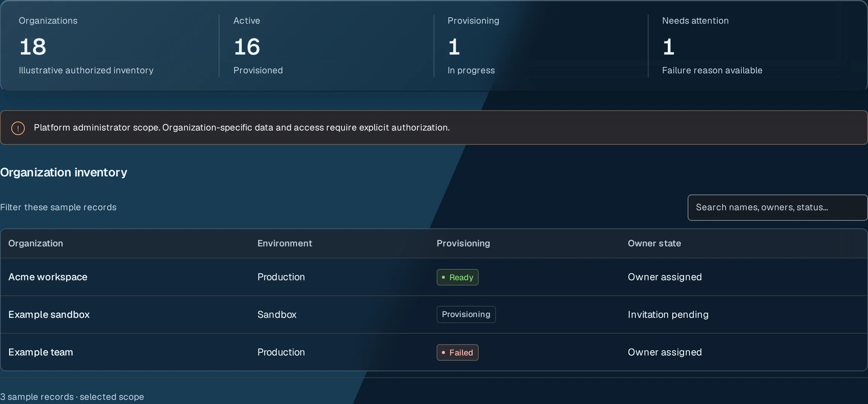The image size is (868, 404).
Task: Click the Organization inventory heading
Action: pyautogui.click(x=64, y=172)
